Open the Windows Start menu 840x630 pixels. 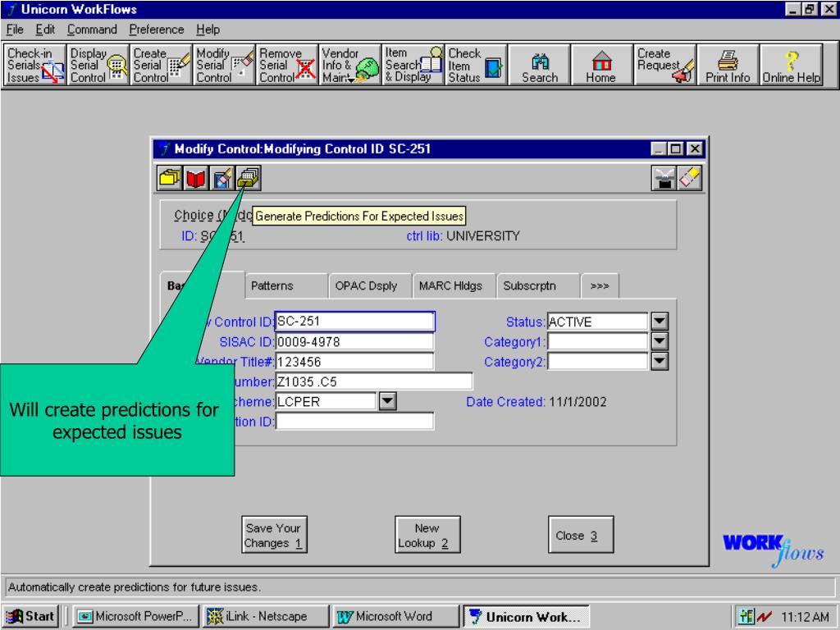pos(32,617)
